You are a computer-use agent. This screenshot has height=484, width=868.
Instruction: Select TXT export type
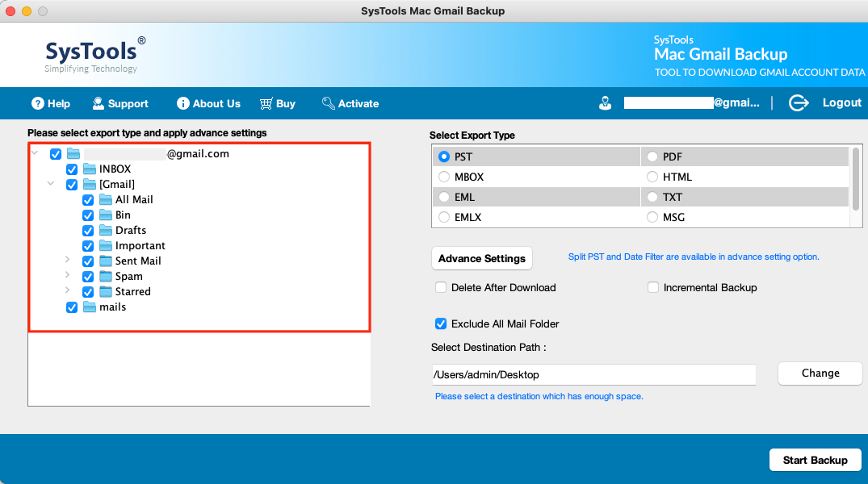[652, 197]
